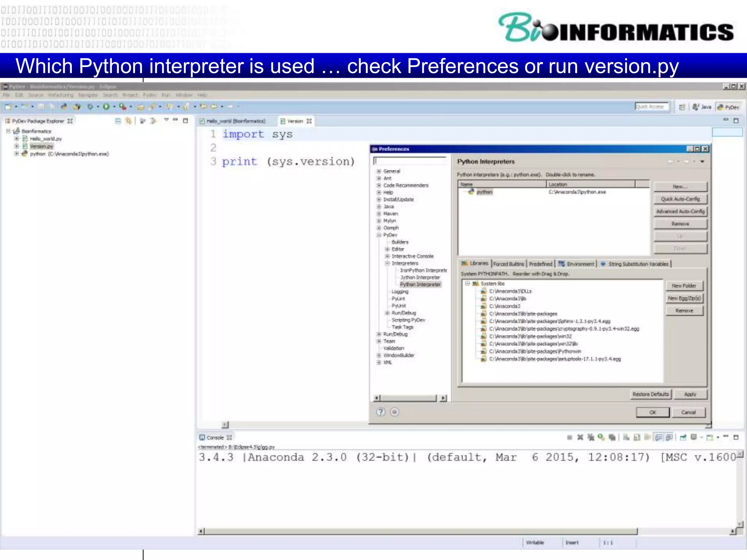Click OK in Preferences dialog

tap(653, 412)
